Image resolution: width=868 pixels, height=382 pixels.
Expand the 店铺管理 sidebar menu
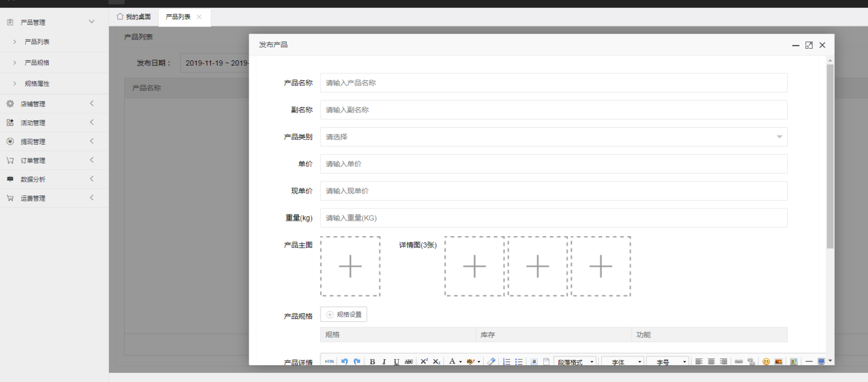pyautogui.click(x=54, y=104)
